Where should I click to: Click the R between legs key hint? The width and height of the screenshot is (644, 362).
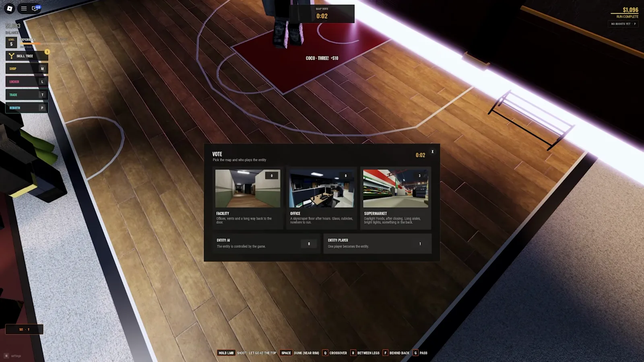353,353
